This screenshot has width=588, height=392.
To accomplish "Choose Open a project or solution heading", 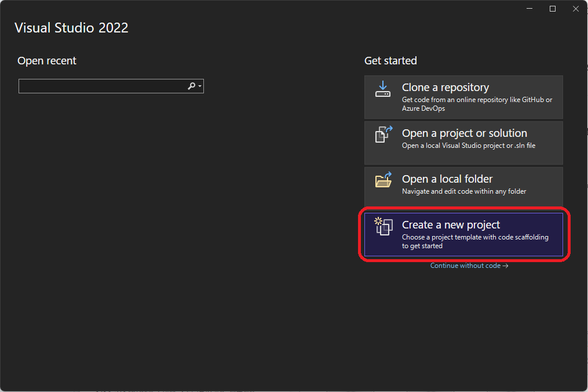I will pyautogui.click(x=464, y=133).
